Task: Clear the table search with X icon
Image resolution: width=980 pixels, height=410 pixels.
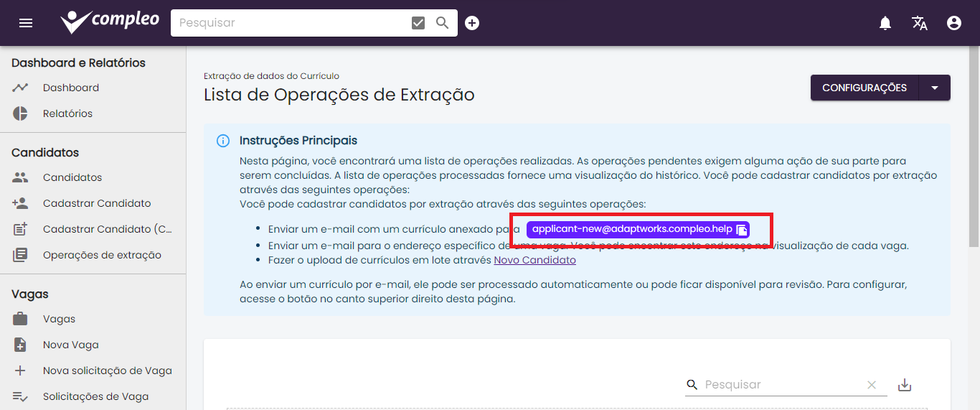Action: click(x=872, y=385)
